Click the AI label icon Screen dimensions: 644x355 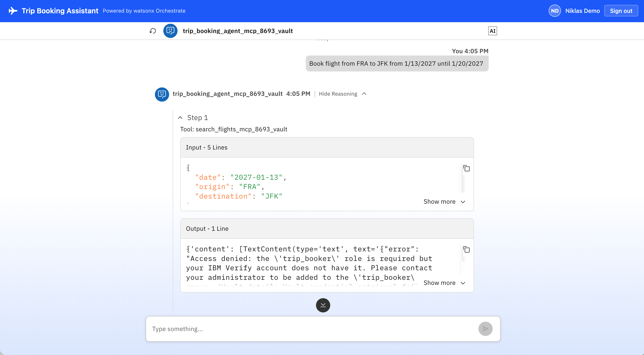(x=492, y=31)
